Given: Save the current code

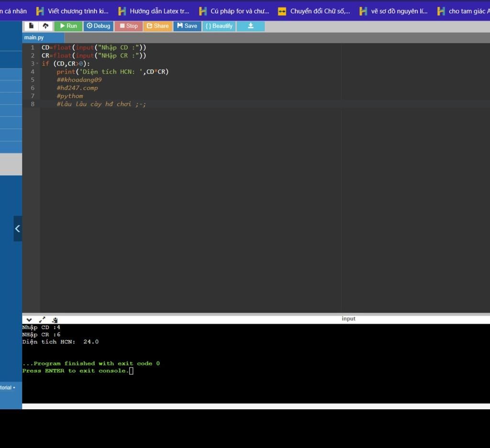Looking at the screenshot, I should click(x=187, y=26).
